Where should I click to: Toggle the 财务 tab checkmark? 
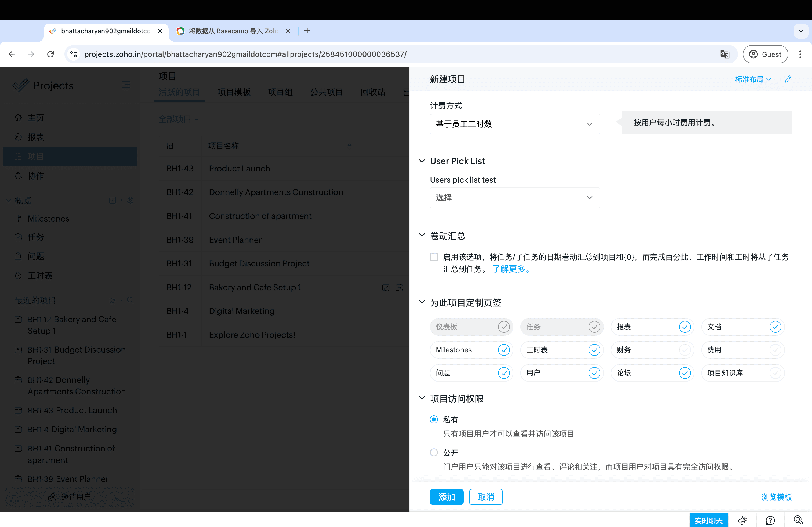pos(684,350)
